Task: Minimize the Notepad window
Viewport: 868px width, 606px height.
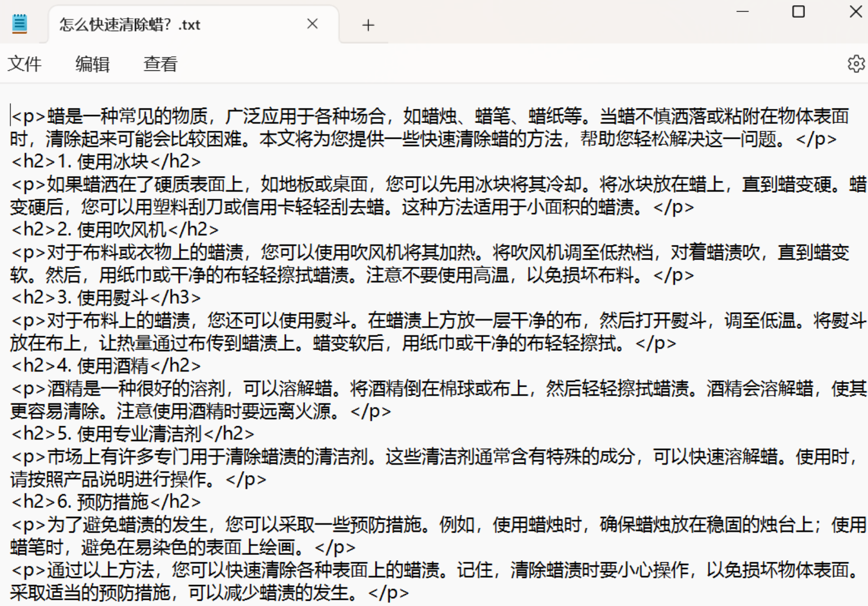Action: point(743,11)
